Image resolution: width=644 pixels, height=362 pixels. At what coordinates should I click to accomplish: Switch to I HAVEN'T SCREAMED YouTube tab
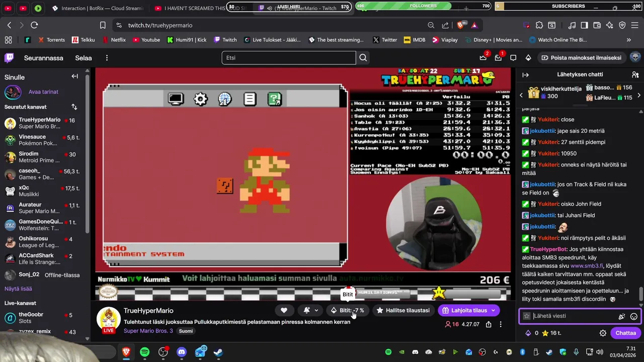200,9
